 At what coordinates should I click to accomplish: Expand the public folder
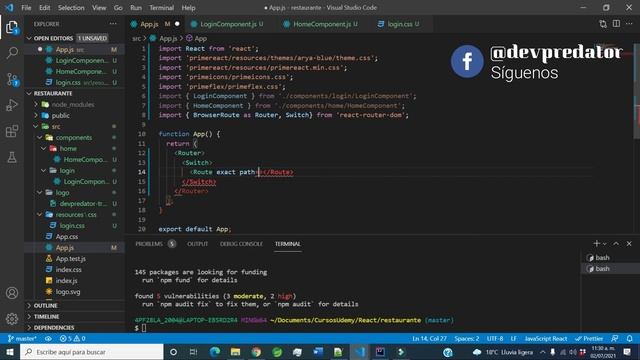tap(36, 116)
